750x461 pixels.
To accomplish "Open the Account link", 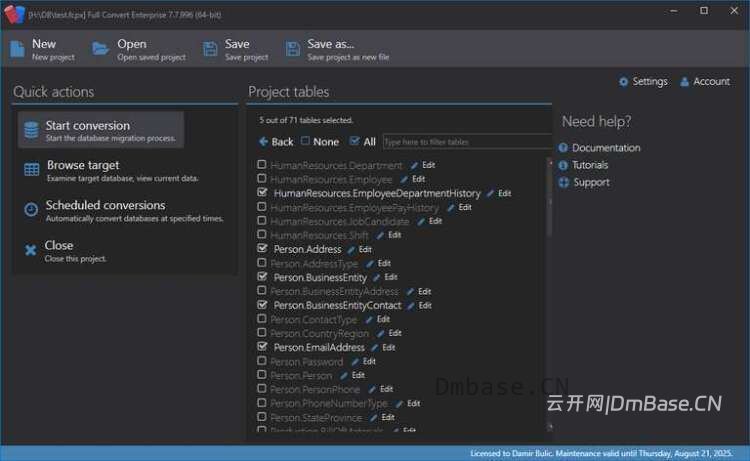I will (706, 82).
